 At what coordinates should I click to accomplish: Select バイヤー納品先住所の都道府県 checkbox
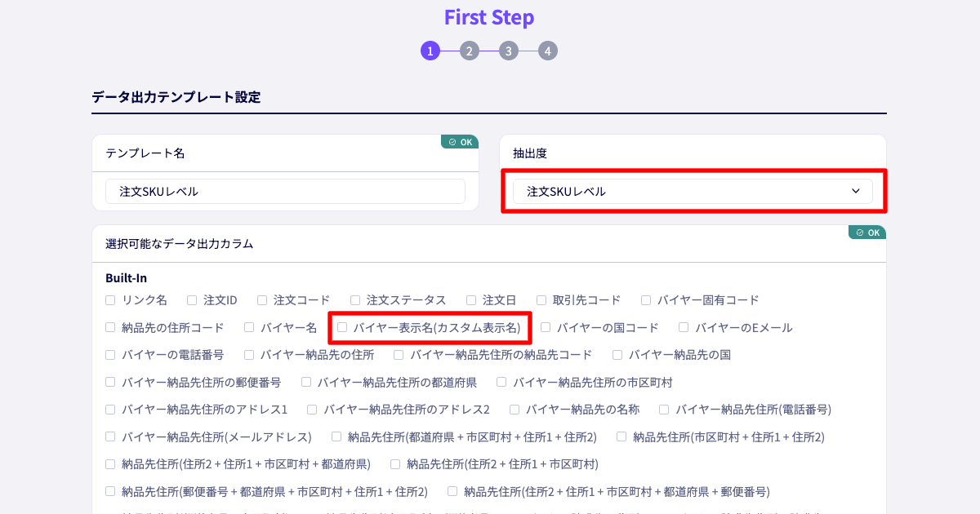point(306,382)
